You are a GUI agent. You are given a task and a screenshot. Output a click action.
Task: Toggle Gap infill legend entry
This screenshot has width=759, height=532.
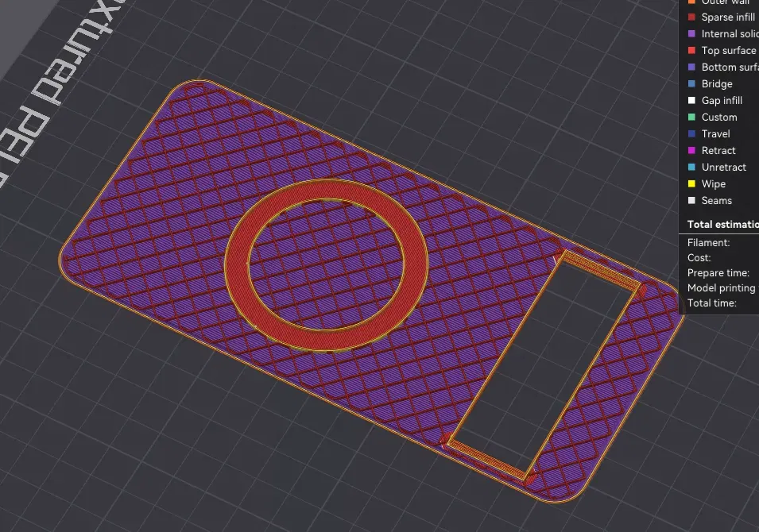coord(715,101)
